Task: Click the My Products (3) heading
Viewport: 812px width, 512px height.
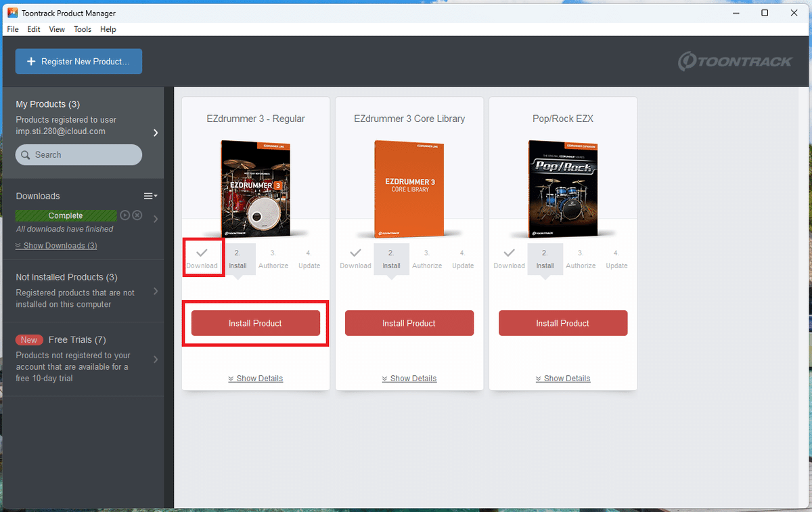Action: (x=48, y=104)
